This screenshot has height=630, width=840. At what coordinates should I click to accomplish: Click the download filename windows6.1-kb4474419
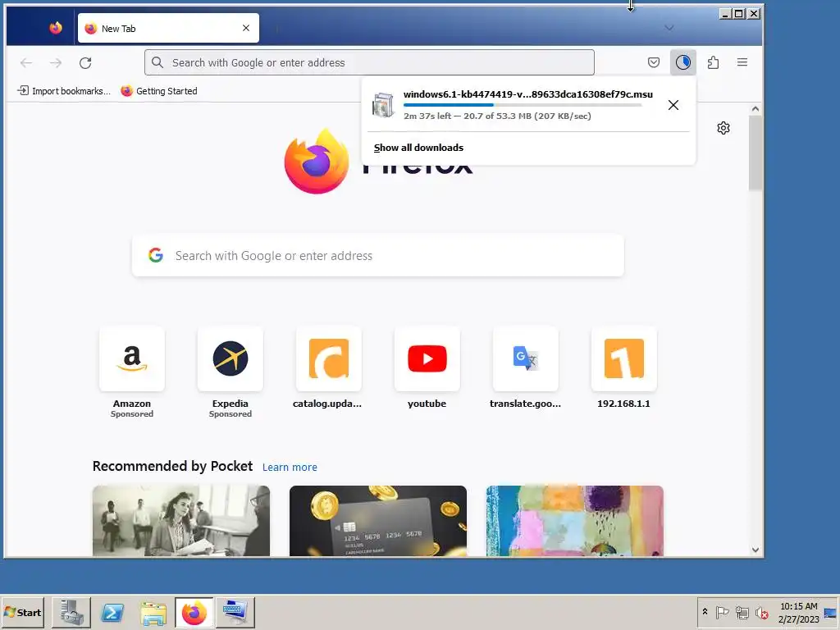[x=528, y=94]
